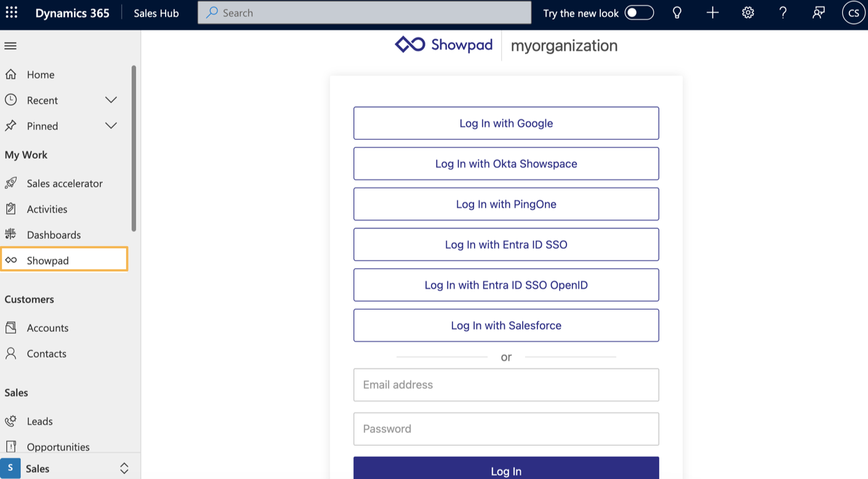Click the lightbulb assistant icon
868x479 pixels.
coord(677,12)
